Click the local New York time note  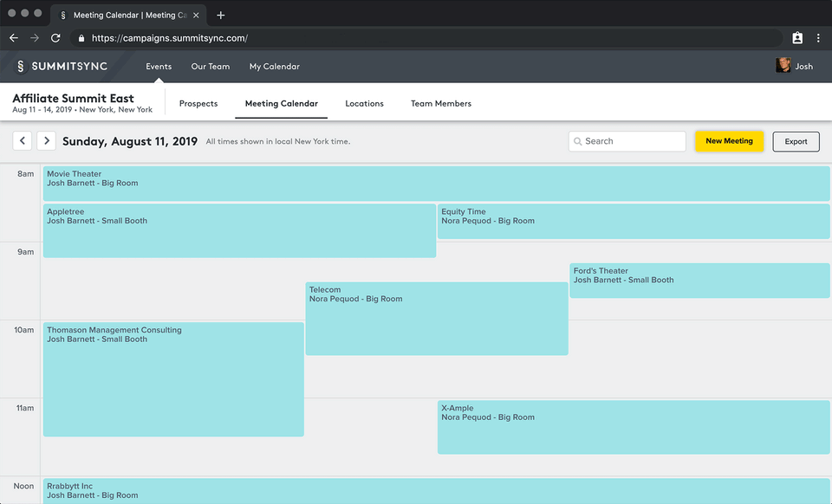[278, 141]
